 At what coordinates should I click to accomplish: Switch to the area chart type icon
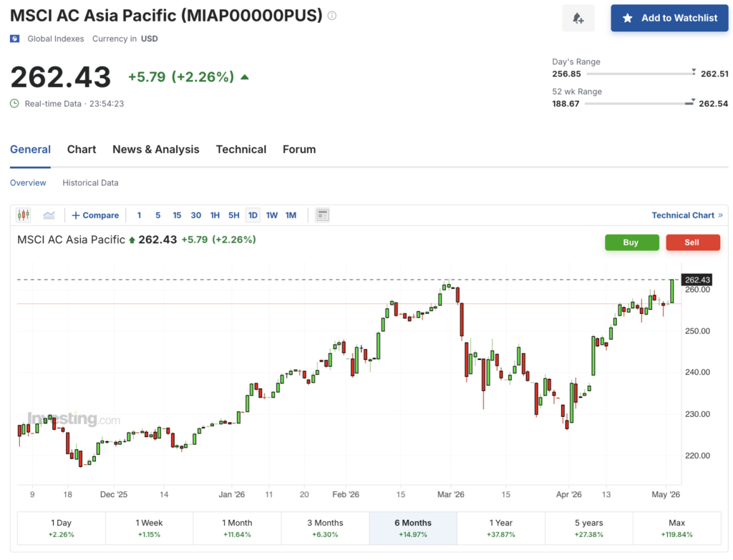(x=49, y=215)
